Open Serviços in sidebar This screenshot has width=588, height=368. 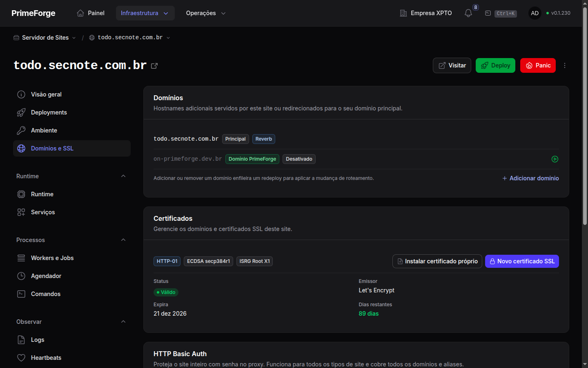(72, 212)
